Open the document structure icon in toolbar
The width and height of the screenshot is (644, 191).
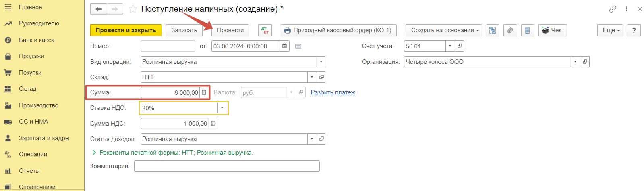[492, 30]
